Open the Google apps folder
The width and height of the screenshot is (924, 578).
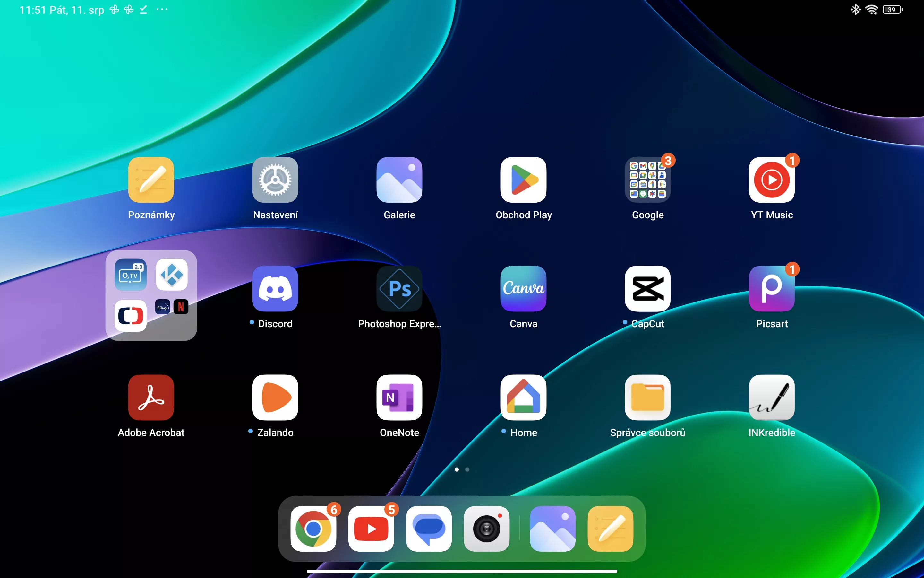(x=647, y=180)
